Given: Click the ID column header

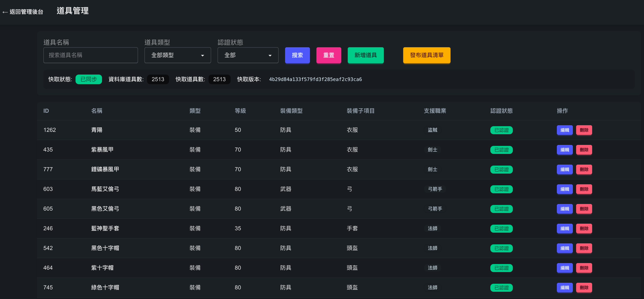Looking at the screenshot, I should click(46, 111).
